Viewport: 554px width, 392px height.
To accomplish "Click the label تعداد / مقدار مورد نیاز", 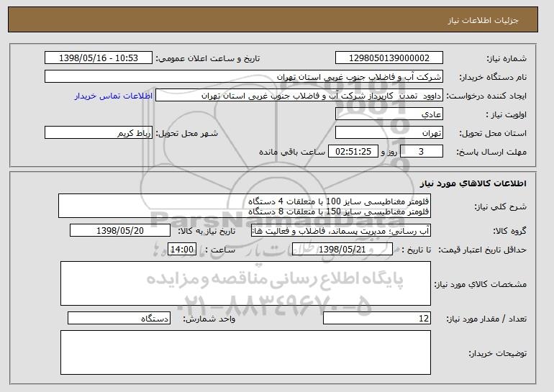I will point(486,319).
